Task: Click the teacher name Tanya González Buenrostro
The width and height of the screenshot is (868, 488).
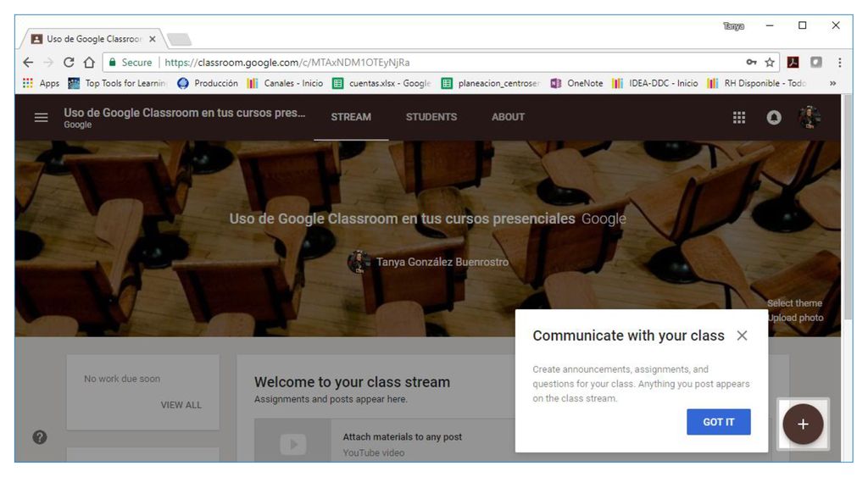Action: point(442,262)
